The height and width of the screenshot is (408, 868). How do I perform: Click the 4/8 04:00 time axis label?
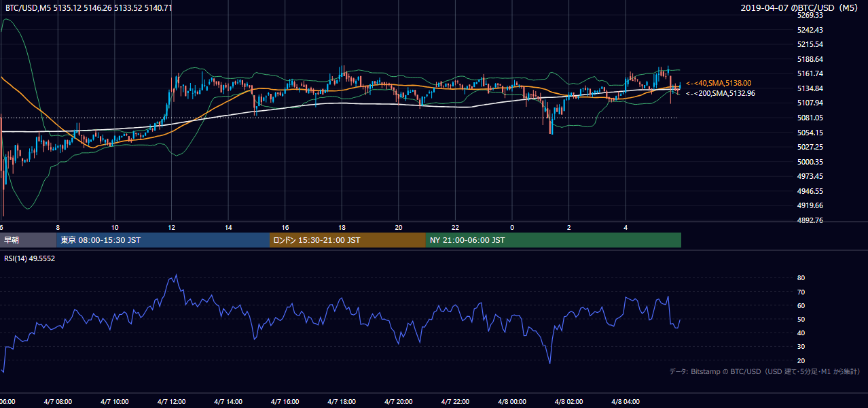pyautogui.click(x=625, y=402)
